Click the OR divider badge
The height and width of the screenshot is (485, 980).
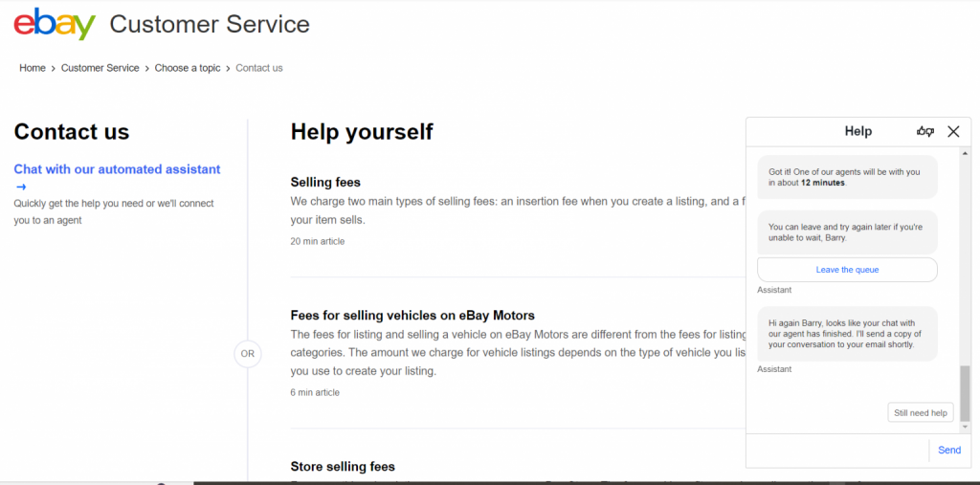click(248, 354)
